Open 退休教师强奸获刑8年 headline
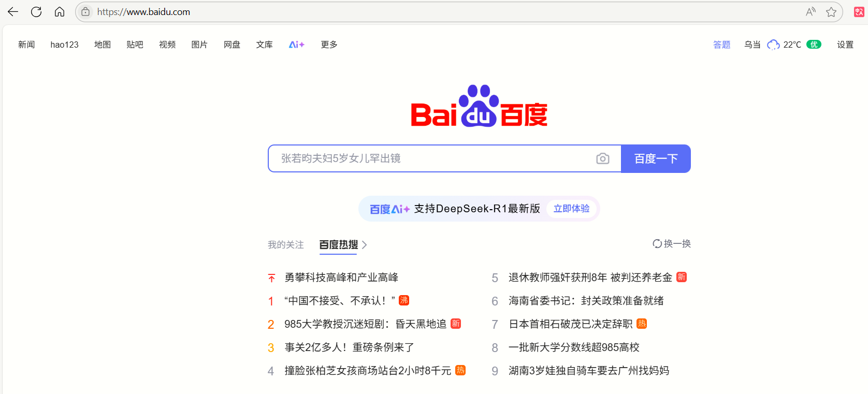Image resolution: width=868 pixels, height=394 pixels. coord(590,278)
